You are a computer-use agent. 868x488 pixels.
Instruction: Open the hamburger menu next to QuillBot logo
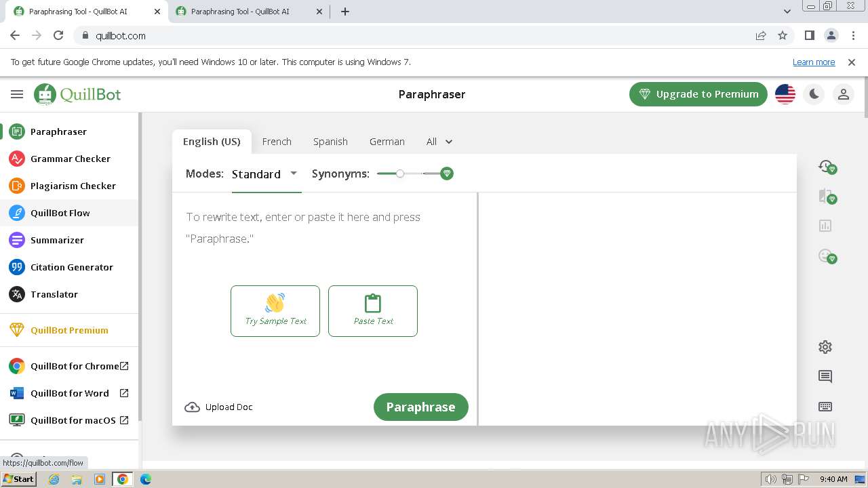[17, 94]
